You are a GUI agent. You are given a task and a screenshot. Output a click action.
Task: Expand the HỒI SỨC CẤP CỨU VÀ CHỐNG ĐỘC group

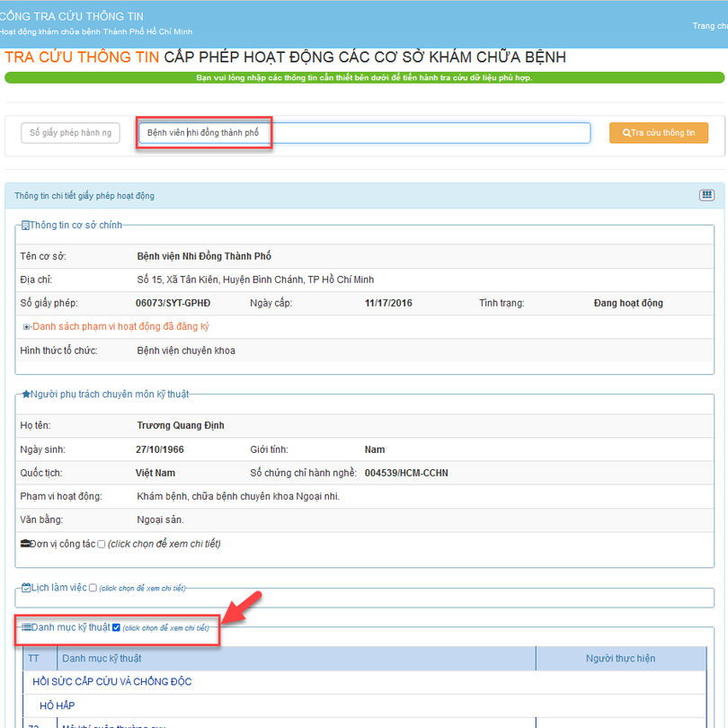112,682
